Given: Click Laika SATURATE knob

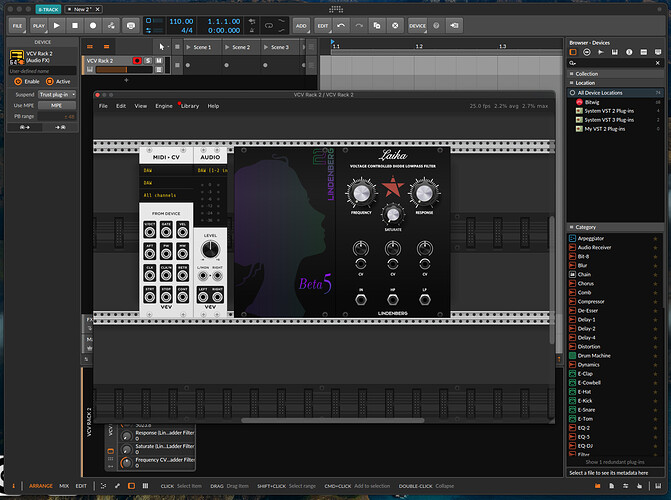Looking at the screenshot, I should click(393, 215).
